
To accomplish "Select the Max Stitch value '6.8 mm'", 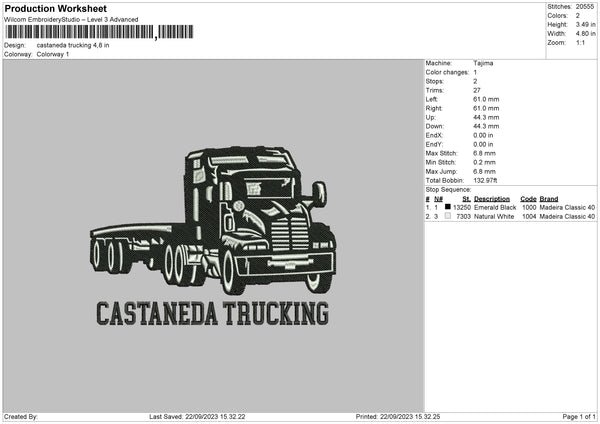I will (x=484, y=153).
